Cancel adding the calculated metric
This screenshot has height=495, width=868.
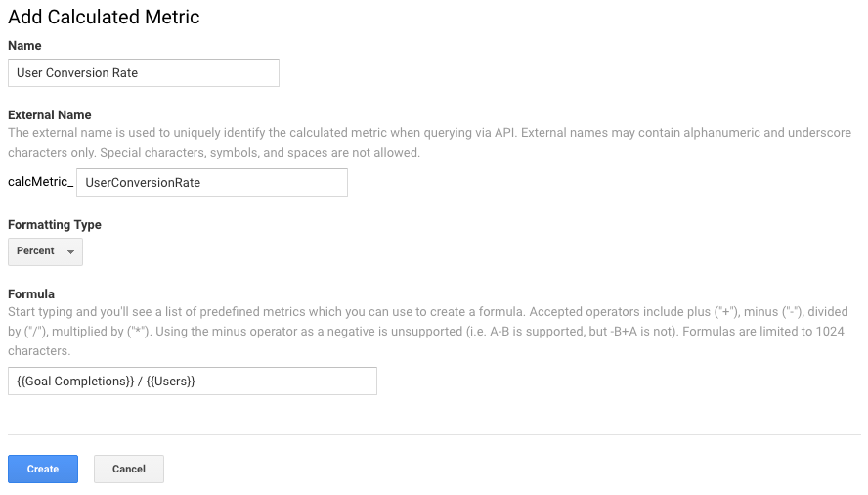(128, 469)
